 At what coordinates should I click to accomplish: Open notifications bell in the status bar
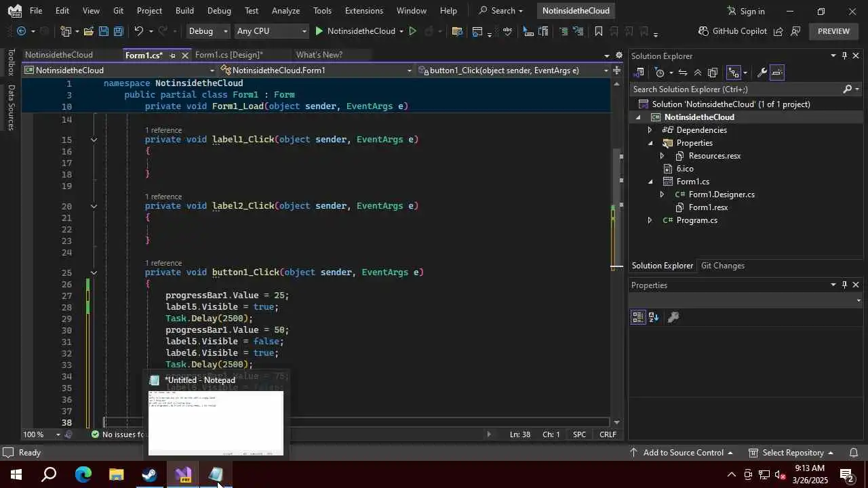coord(854,453)
